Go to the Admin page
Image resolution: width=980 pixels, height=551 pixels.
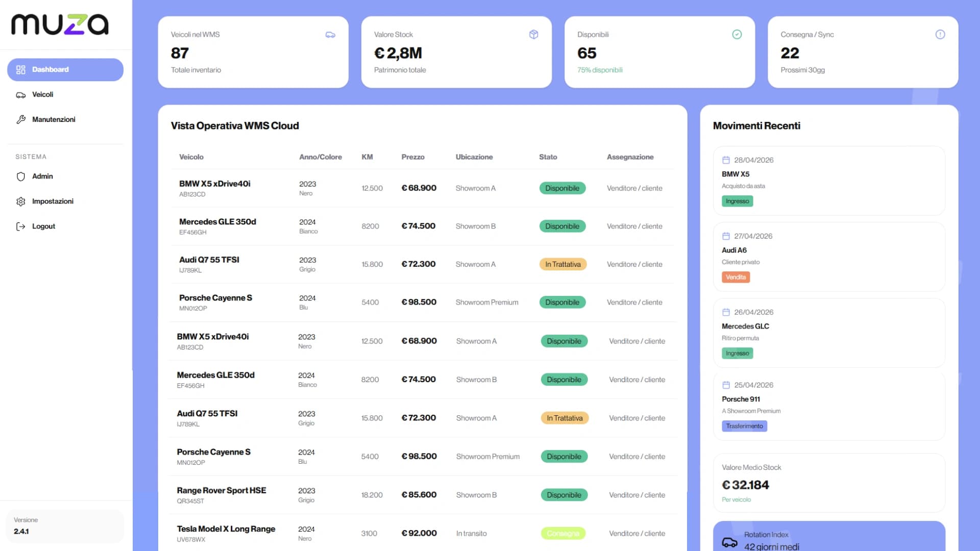pyautogui.click(x=65, y=177)
